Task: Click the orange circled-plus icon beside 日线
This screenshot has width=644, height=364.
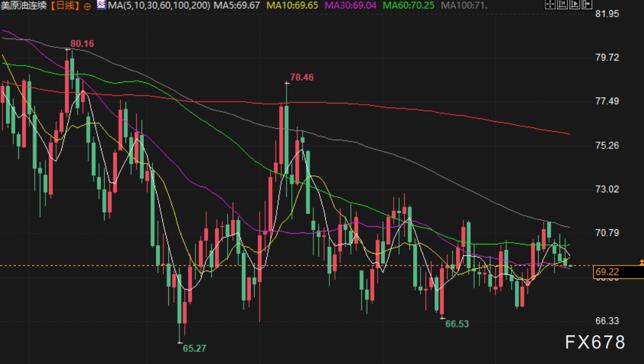Action: [87, 6]
